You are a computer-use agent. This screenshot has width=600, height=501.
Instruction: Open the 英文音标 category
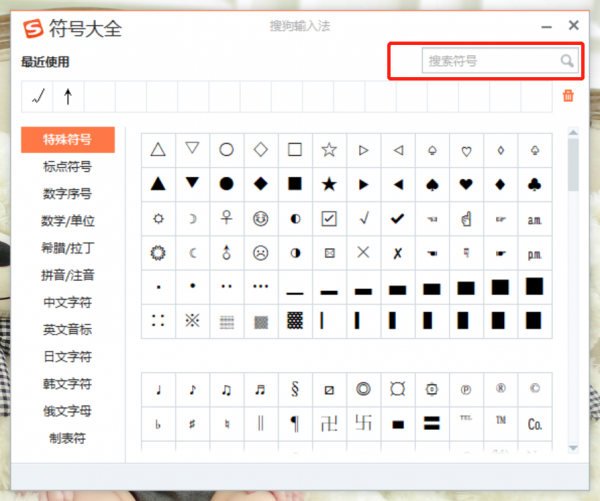[68, 330]
